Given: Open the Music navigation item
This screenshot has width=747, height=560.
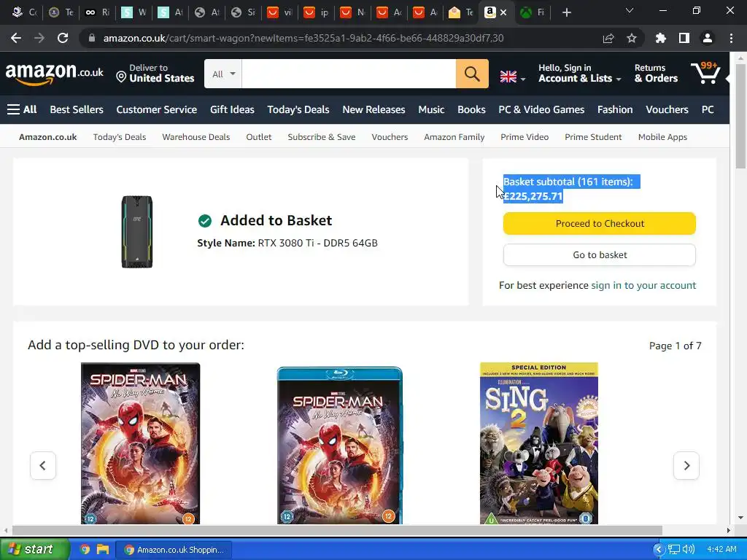Looking at the screenshot, I should click(x=431, y=109).
